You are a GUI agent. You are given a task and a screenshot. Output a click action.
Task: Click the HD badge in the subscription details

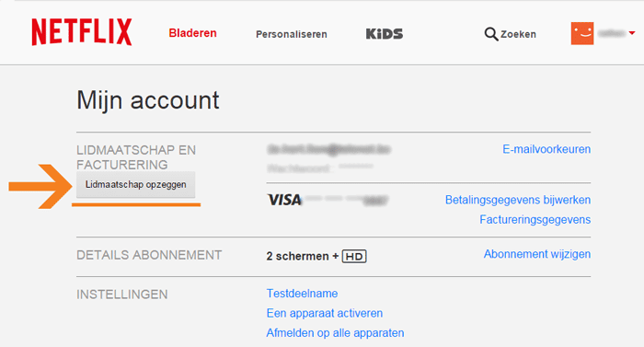pyautogui.click(x=354, y=257)
